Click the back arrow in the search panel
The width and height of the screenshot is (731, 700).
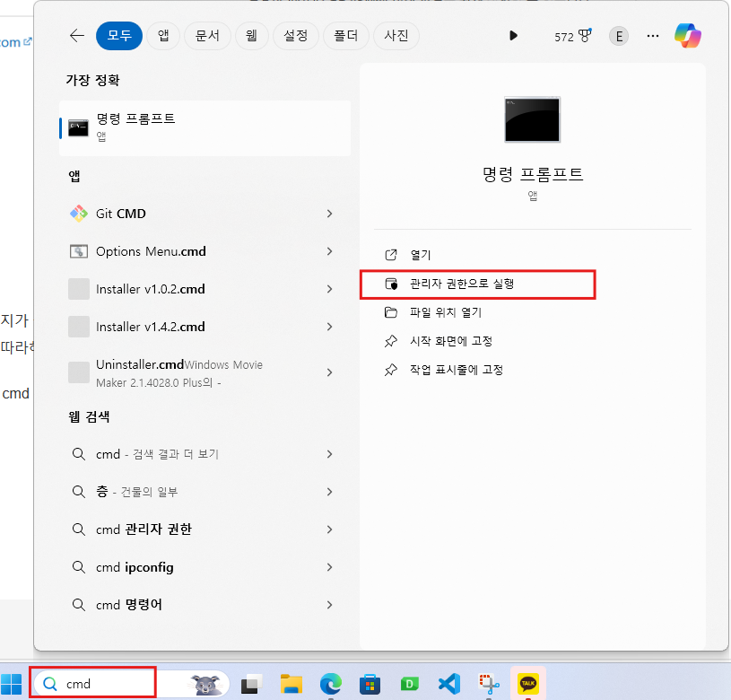click(x=76, y=35)
